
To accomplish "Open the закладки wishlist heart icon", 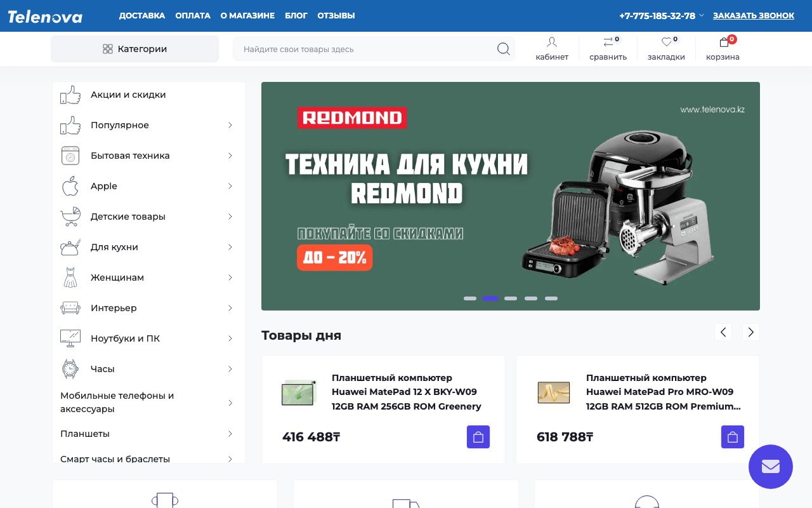I will point(666,42).
